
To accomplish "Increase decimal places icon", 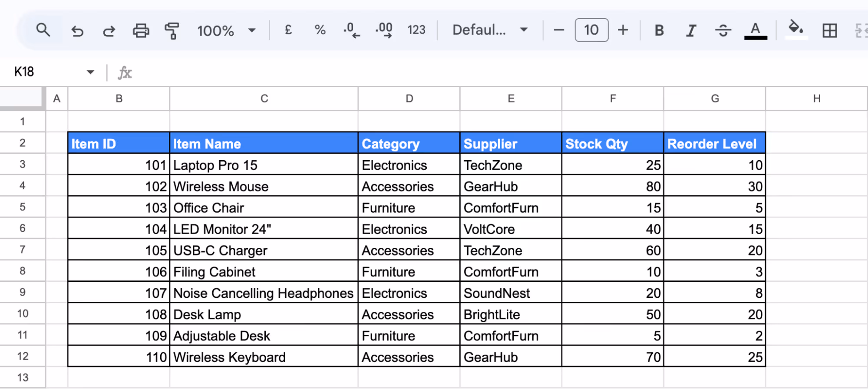I will 384,30.
